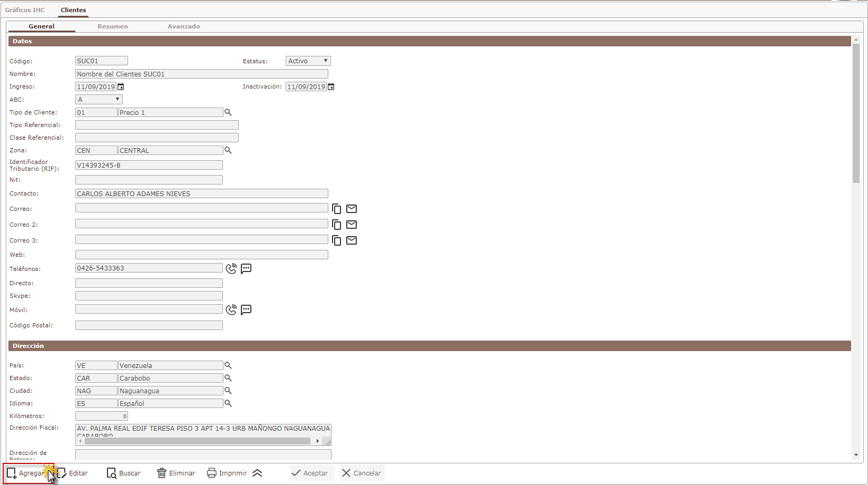The width and height of the screenshot is (868, 485).
Task: Open the Avanzado tab
Action: coord(183,26)
